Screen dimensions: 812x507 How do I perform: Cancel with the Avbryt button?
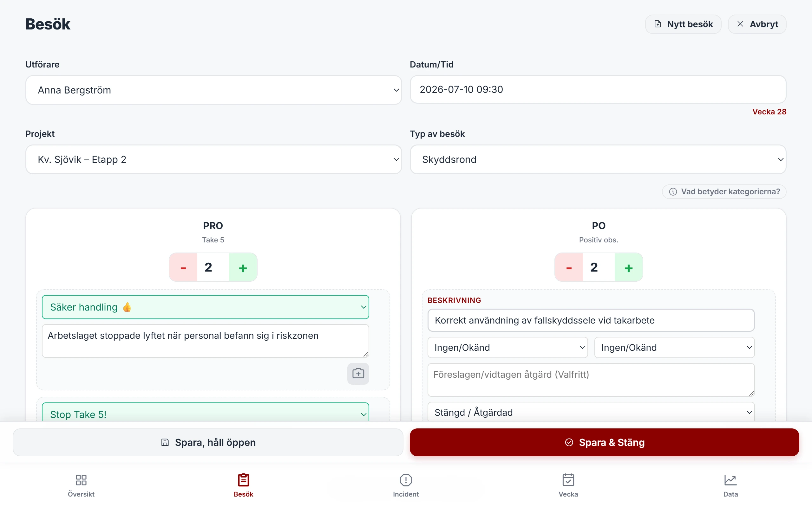pyautogui.click(x=757, y=24)
